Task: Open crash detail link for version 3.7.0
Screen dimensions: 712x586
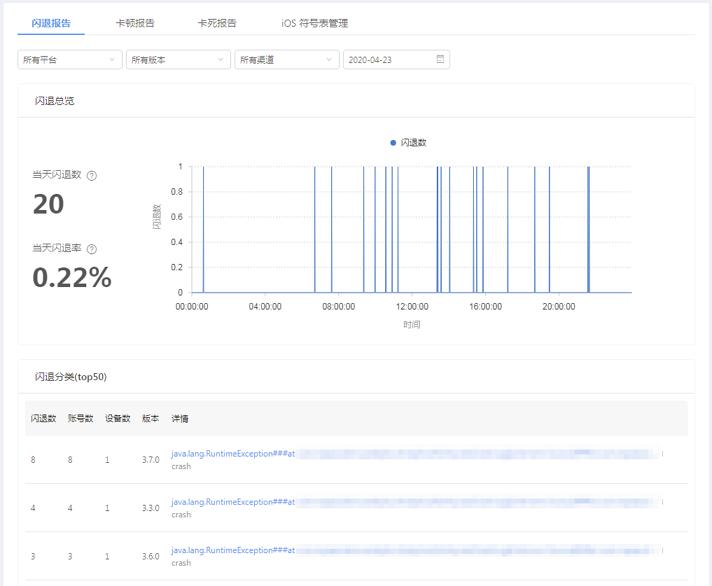Action: tap(233, 453)
